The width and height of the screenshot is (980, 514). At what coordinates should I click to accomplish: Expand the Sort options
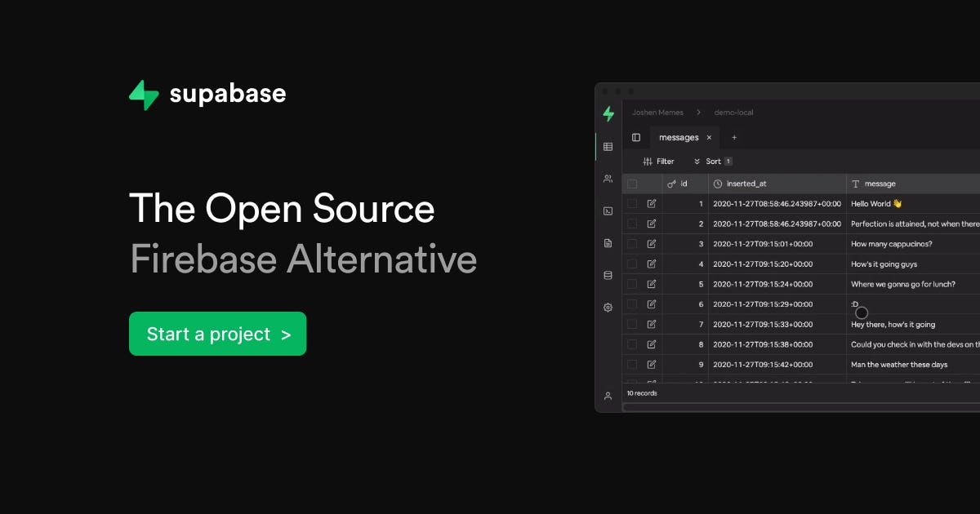(710, 161)
